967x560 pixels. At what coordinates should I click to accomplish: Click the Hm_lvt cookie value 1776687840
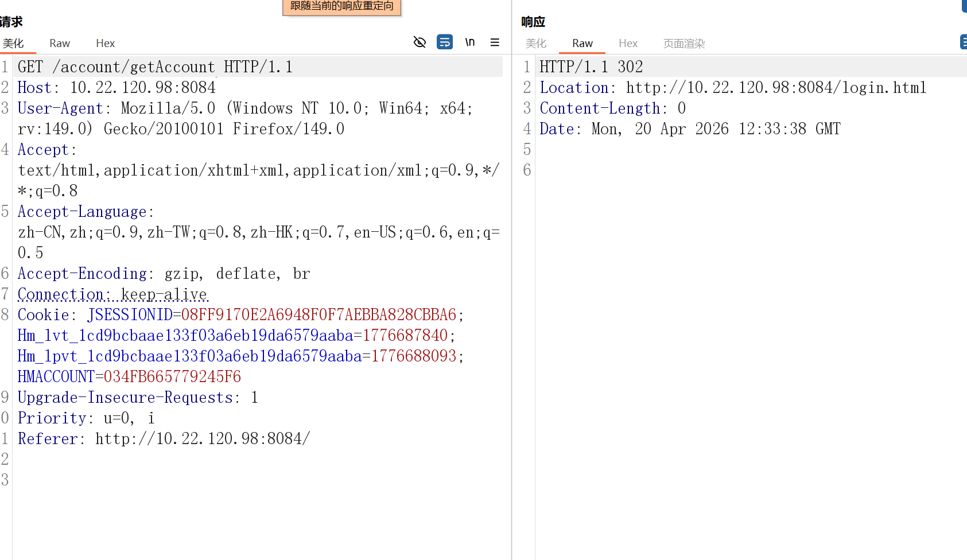(x=405, y=336)
